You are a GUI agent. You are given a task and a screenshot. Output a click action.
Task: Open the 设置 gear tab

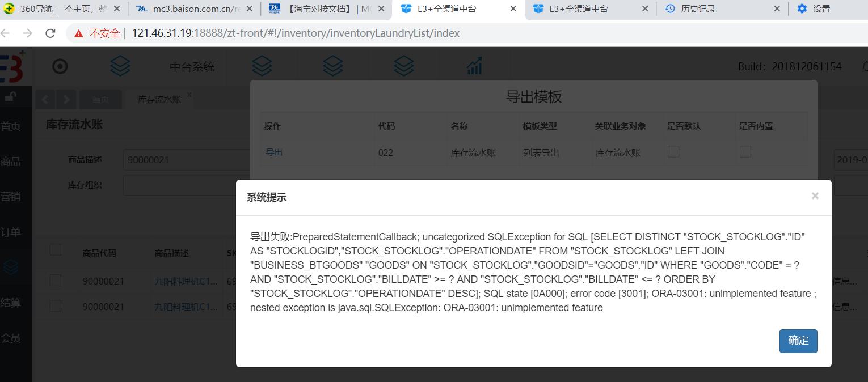click(x=812, y=9)
